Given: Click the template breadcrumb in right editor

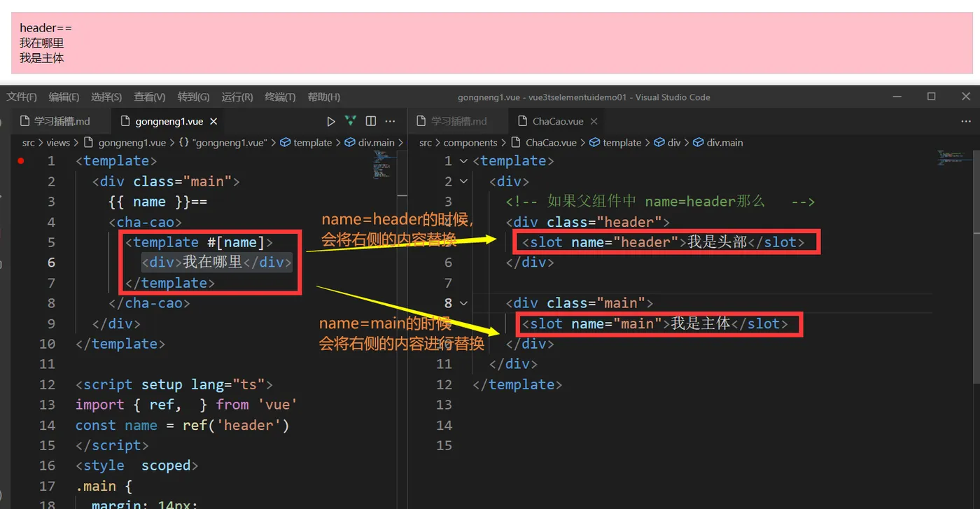Looking at the screenshot, I should (615, 142).
